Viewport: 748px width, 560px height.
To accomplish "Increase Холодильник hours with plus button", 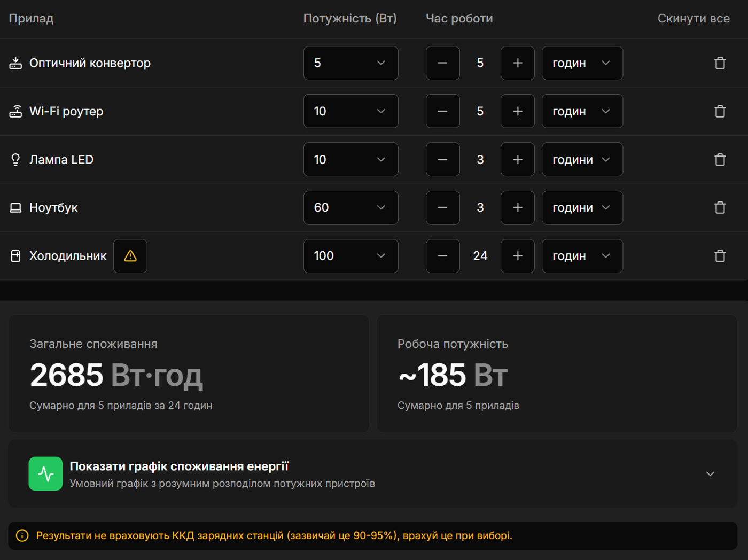I will tap(517, 256).
